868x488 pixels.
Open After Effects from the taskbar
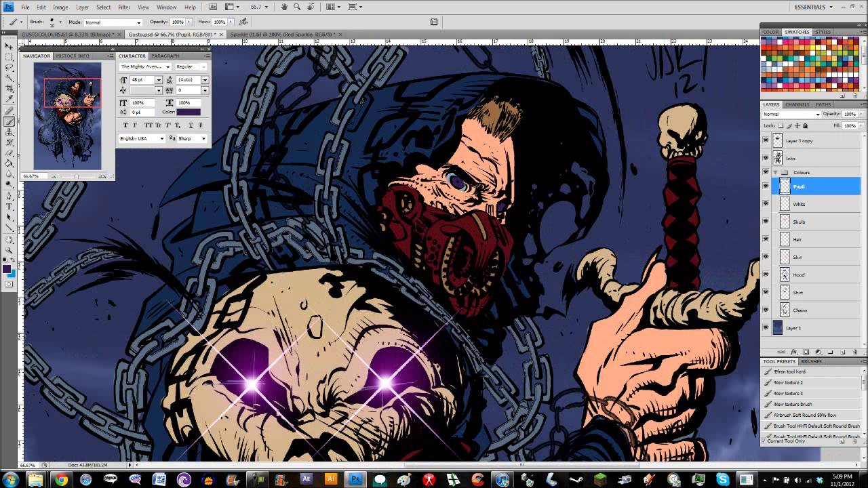306,479
